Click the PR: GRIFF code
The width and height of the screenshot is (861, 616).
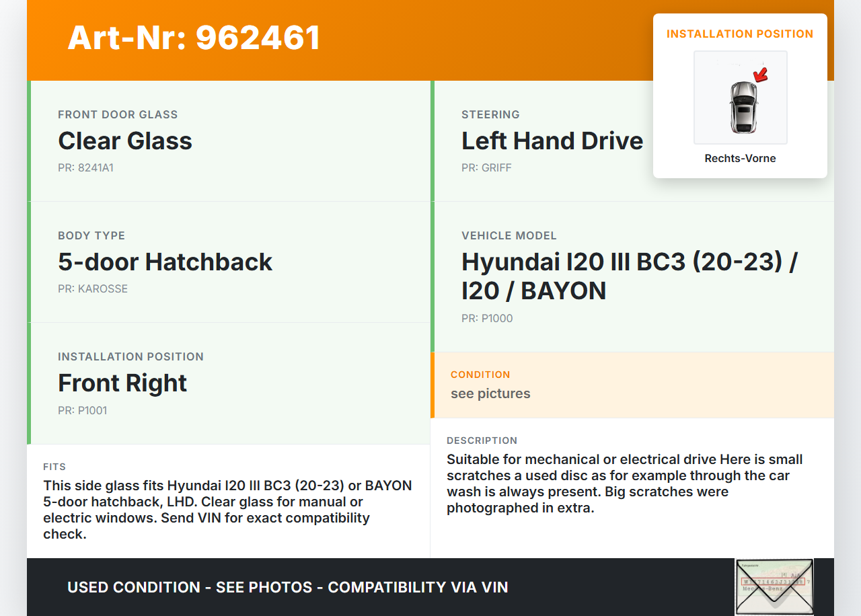(486, 168)
